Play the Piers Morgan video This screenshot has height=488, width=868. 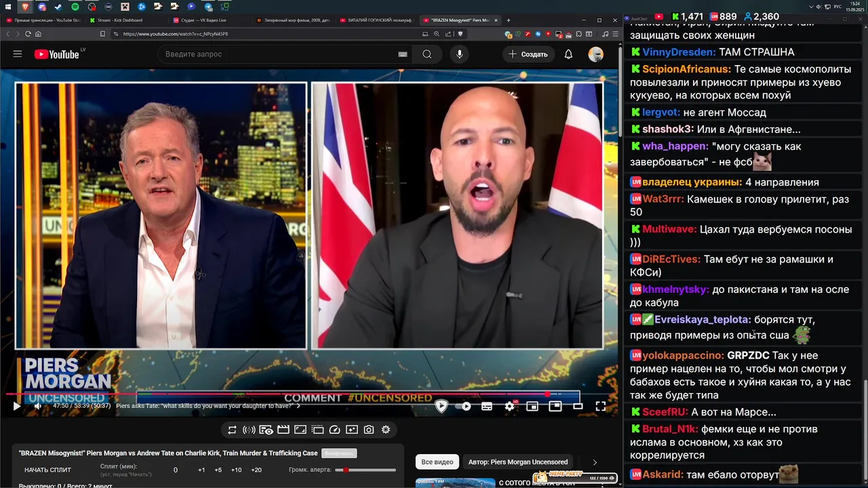pyautogui.click(x=16, y=406)
